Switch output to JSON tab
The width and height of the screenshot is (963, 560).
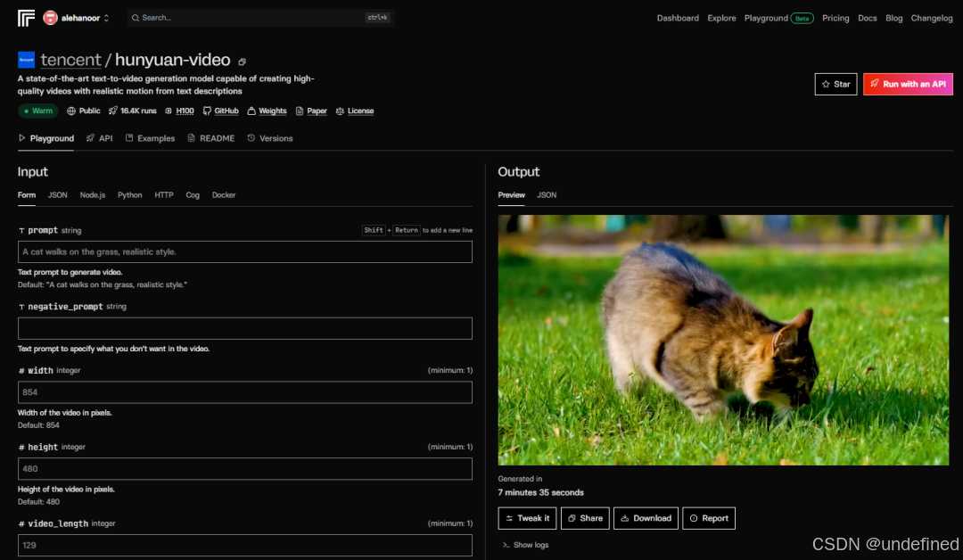(547, 195)
